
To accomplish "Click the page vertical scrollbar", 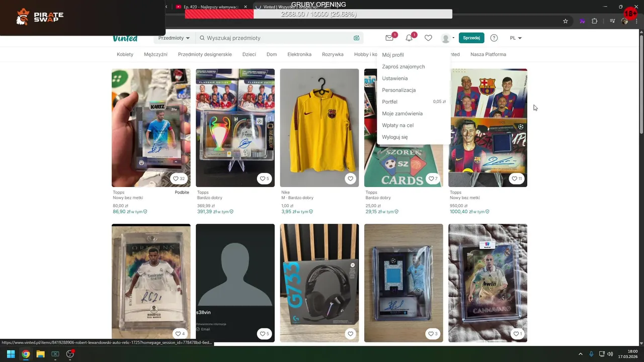I will pos(641,85).
